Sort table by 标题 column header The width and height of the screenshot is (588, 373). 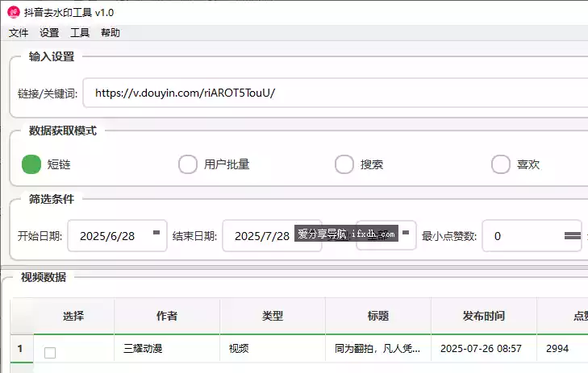pyautogui.click(x=378, y=316)
